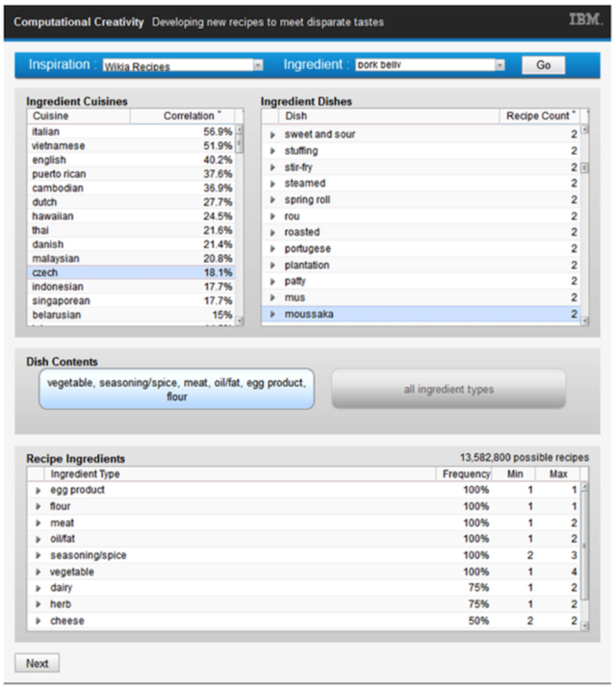Expand the stir-fry dish row
Image resolution: width=616 pixels, height=690 pixels.
pyautogui.click(x=272, y=167)
